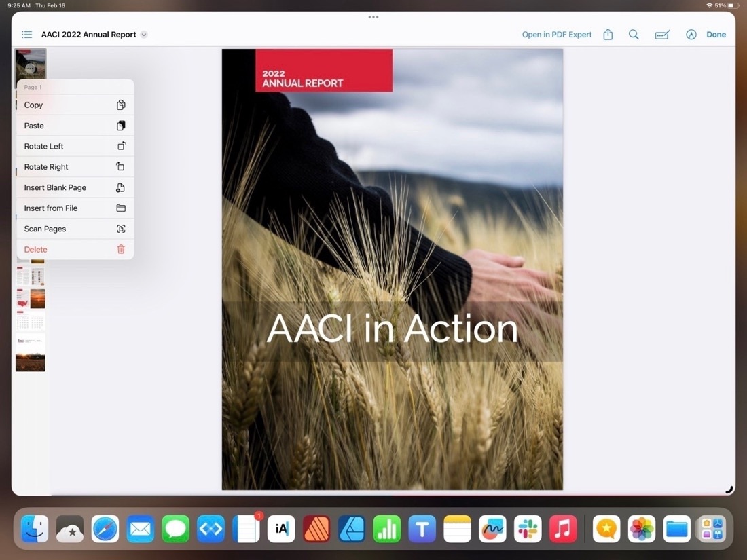Tap the Scan Pages camera icon
This screenshot has height=560, width=747.
click(x=121, y=229)
